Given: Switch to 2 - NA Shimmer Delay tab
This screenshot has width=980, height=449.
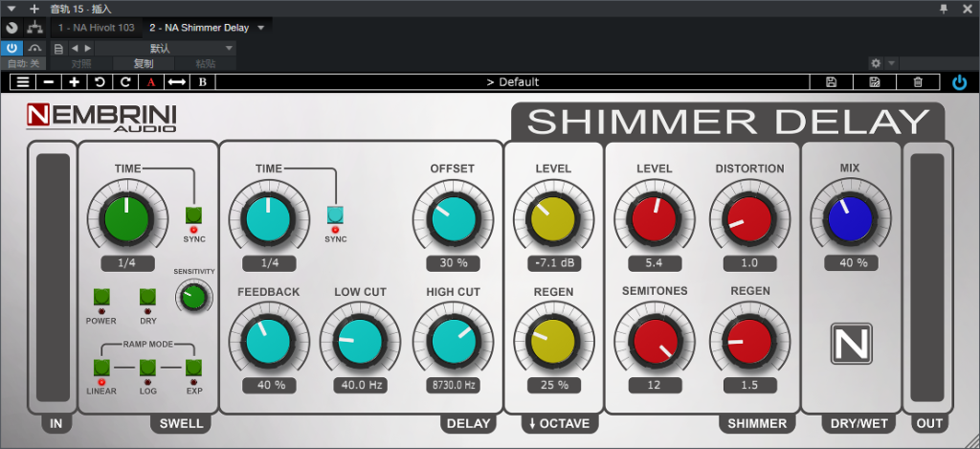Looking at the screenshot, I should [x=199, y=28].
